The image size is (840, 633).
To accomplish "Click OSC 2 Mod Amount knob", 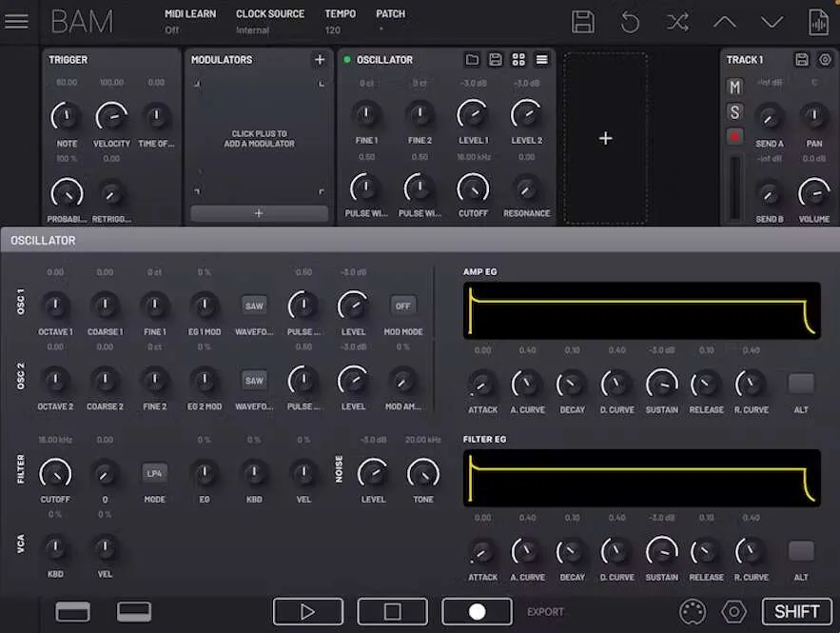I will [x=402, y=381].
